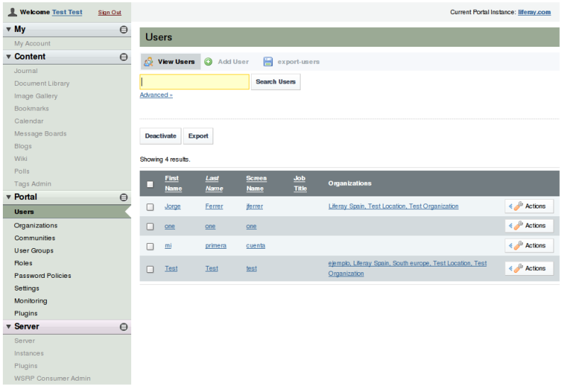Click the Deactivate button
Screen dimensions: 567x392
tap(160, 136)
